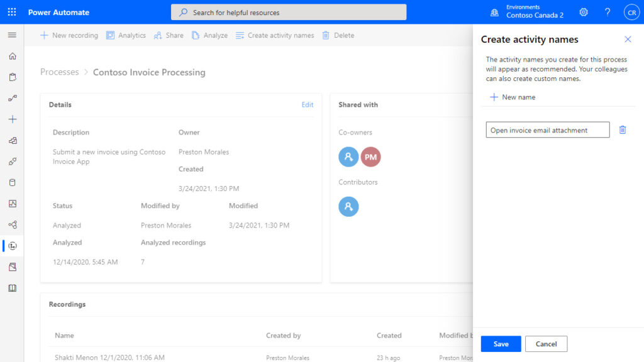This screenshot has height=362, width=644.
Task: Open Help with the question mark icon
Action: pyautogui.click(x=607, y=12)
